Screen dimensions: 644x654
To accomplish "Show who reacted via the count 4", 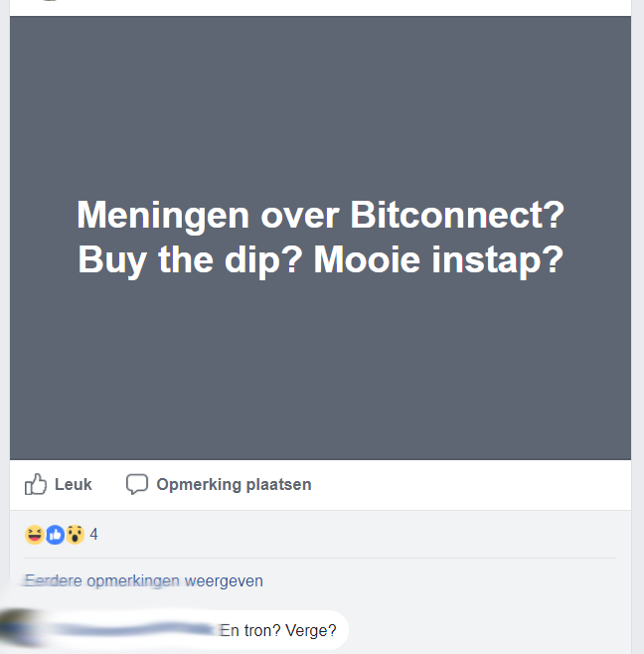I will click(x=93, y=535).
